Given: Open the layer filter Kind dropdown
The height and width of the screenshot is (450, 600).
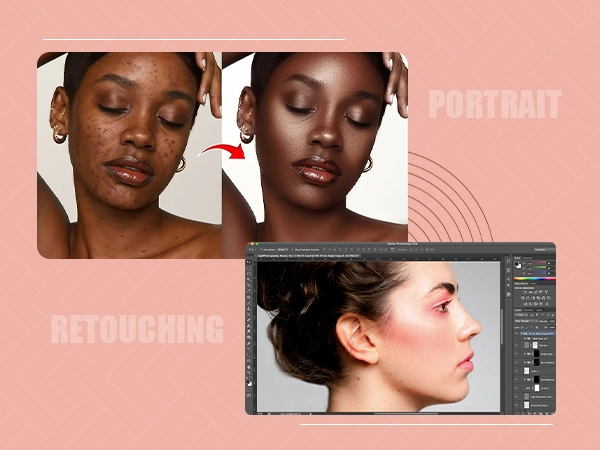Looking at the screenshot, I should (x=519, y=315).
